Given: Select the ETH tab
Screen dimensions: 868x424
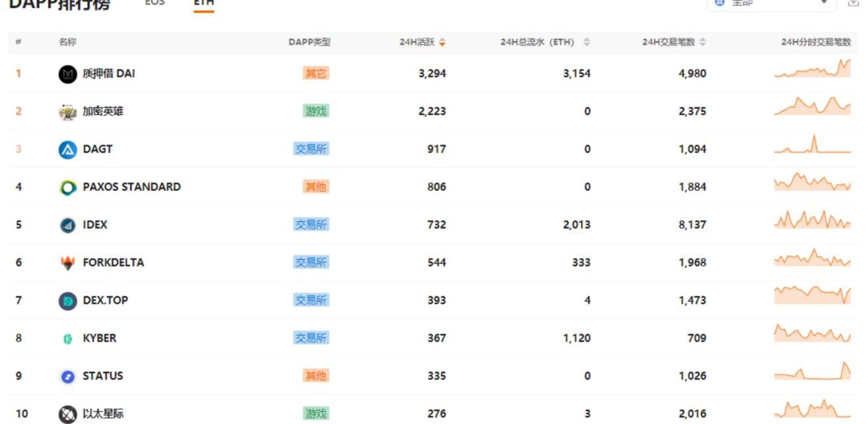Looking at the screenshot, I should tap(203, 3).
